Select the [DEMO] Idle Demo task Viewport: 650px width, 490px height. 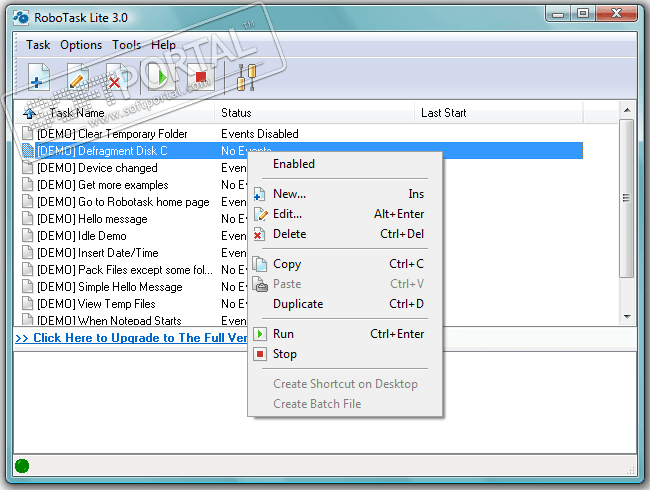82,236
